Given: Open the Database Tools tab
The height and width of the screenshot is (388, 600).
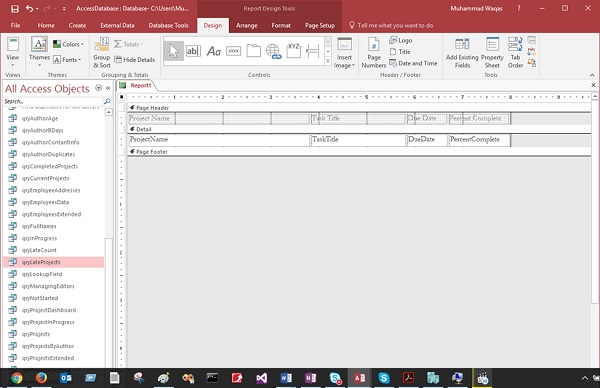Looking at the screenshot, I should [168, 25].
